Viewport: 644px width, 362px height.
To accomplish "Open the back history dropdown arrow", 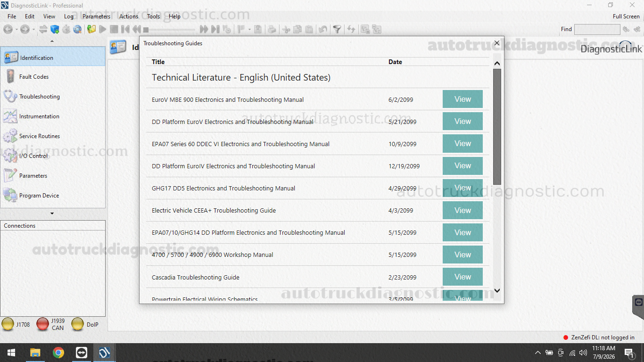I will [16, 29].
